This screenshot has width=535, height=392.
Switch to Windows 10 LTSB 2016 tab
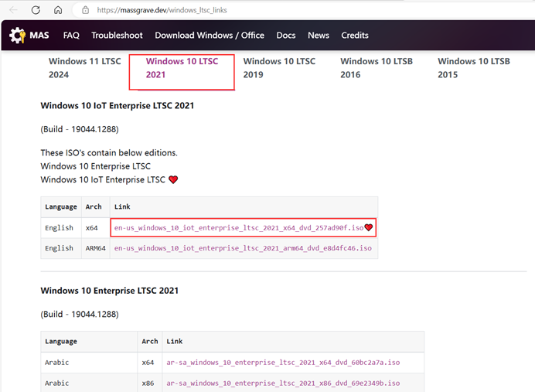tap(377, 68)
